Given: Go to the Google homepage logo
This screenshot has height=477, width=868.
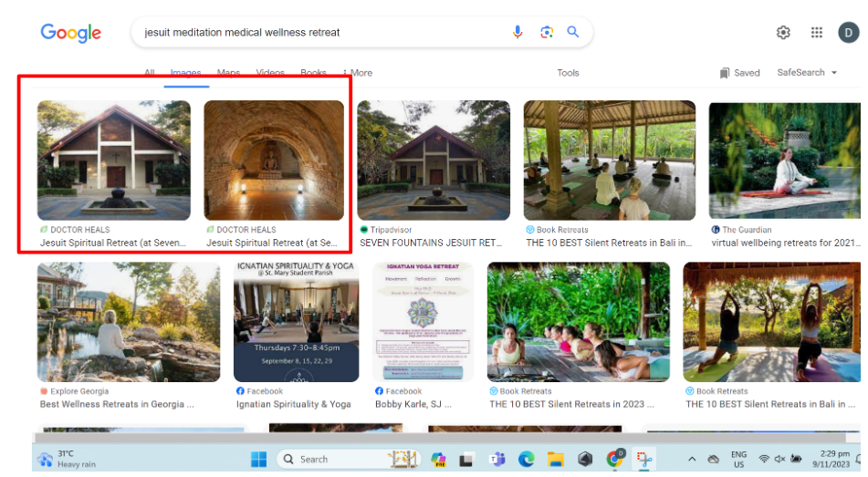Looking at the screenshot, I should click(70, 33).
